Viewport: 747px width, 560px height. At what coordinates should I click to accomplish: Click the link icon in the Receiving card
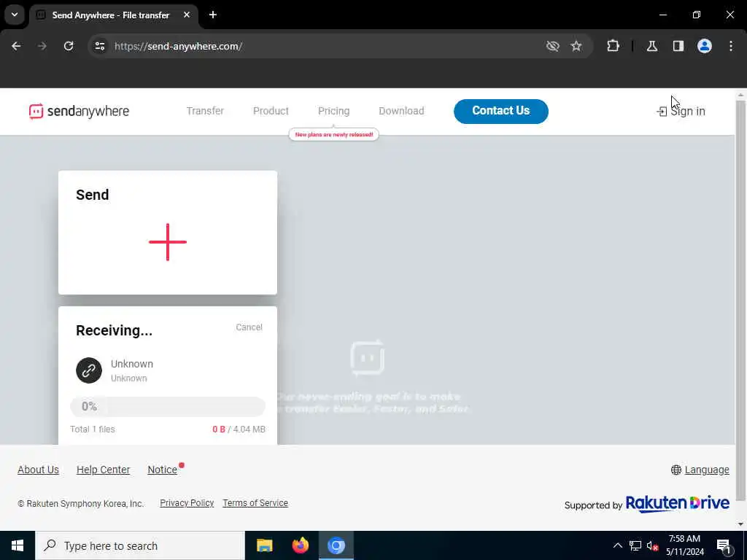click(89, 370)
